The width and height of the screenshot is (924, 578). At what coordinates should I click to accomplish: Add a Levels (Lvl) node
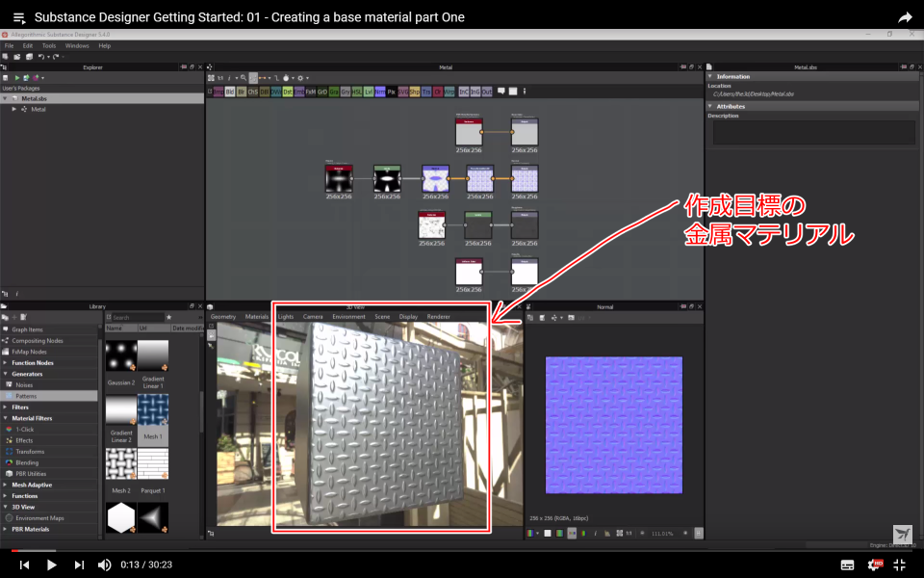tap(369, 92)
